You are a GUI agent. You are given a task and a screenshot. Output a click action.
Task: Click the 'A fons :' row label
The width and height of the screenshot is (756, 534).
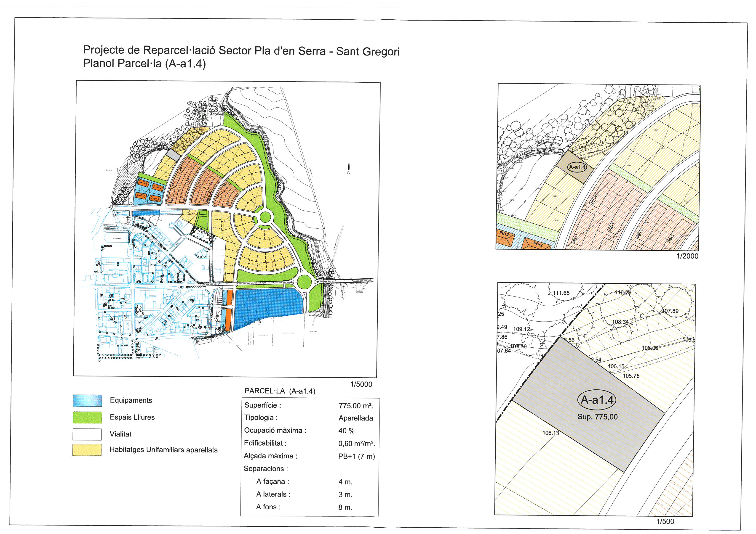269,507
